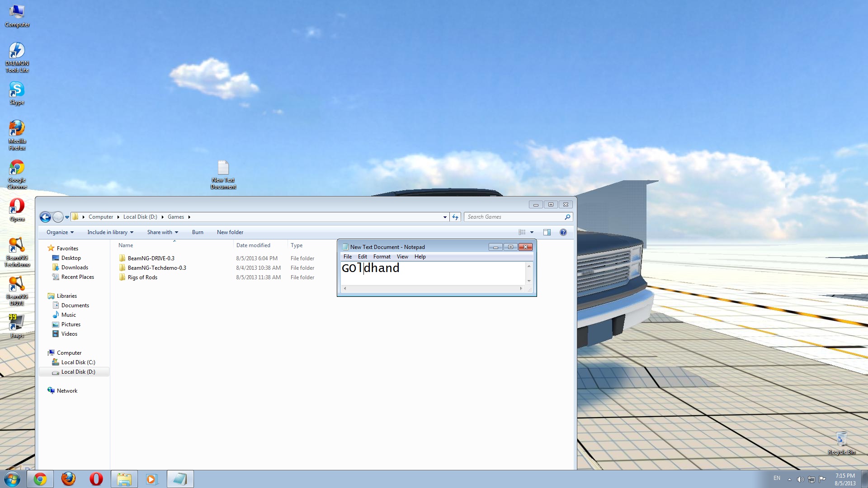The height and width of the screenshot is (488, 868).
Task: Open Explorer Help question mark icon
Action: [563, 232]
